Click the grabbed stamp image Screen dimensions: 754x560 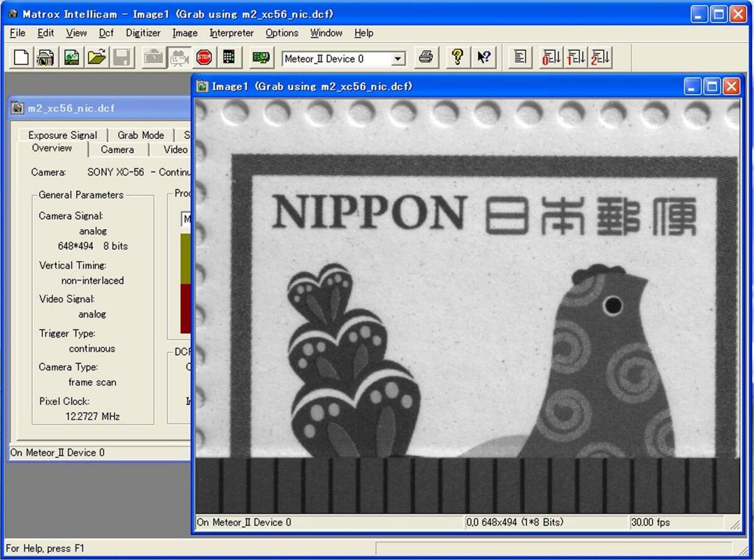click(x=467, y=306)
